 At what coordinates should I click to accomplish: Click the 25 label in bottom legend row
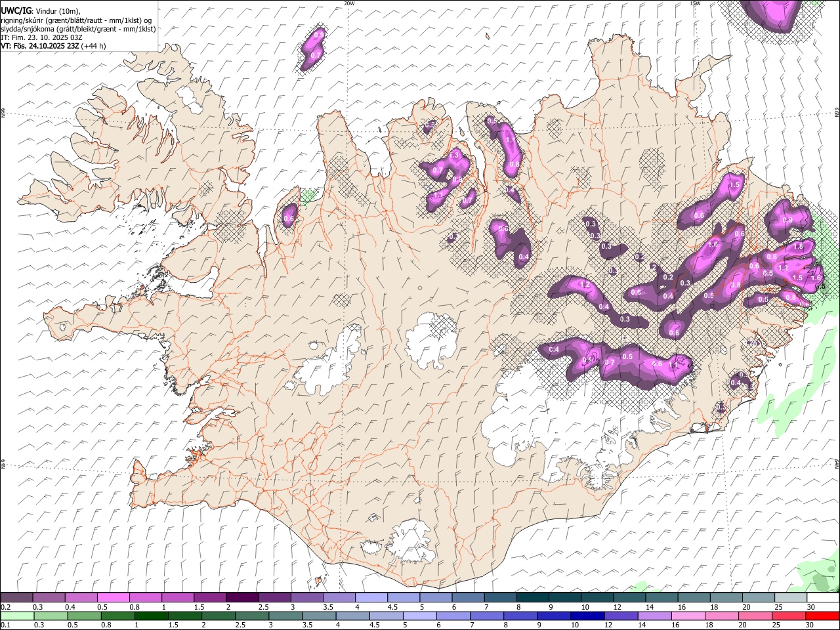click(776, 625)
